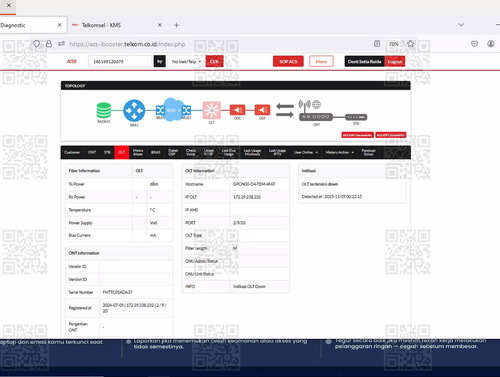
Task: Click the bidirectional traffic arrows icon
Action: 285,110
